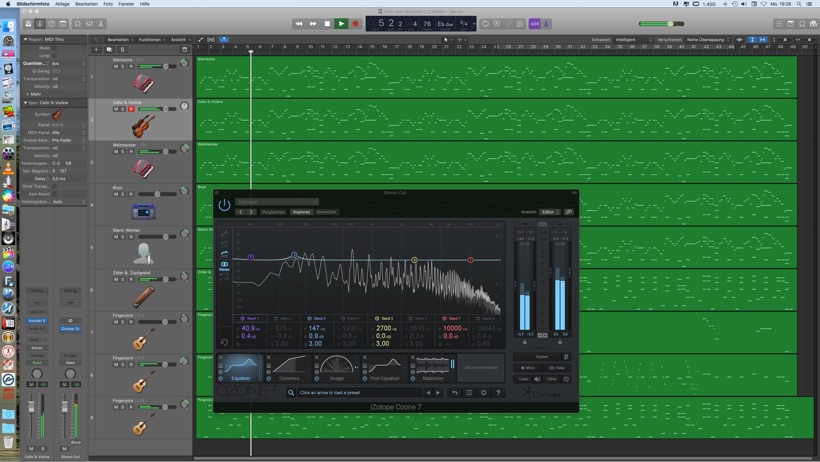Image resolution: width=820 pixels, height=462 pixels.
Task: Click the Ozone undo history arrow icon
Action: point(454,392)
